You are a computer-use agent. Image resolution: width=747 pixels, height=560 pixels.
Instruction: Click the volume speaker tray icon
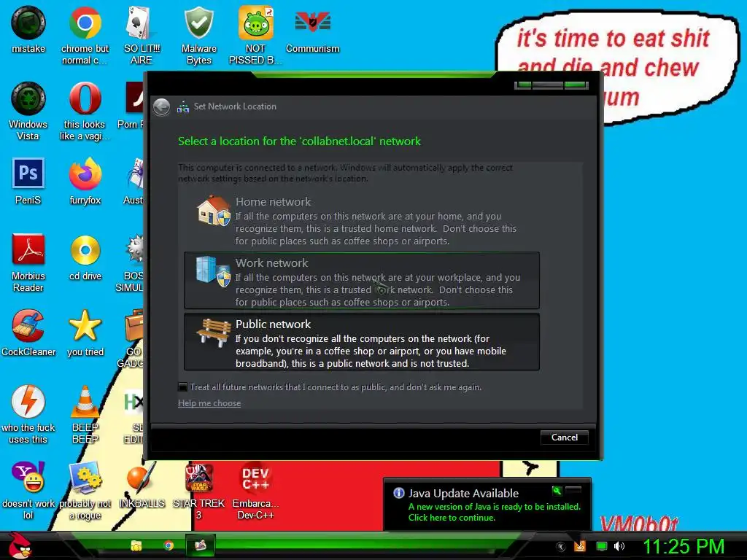pyautogui.click(x=619, y=546)
